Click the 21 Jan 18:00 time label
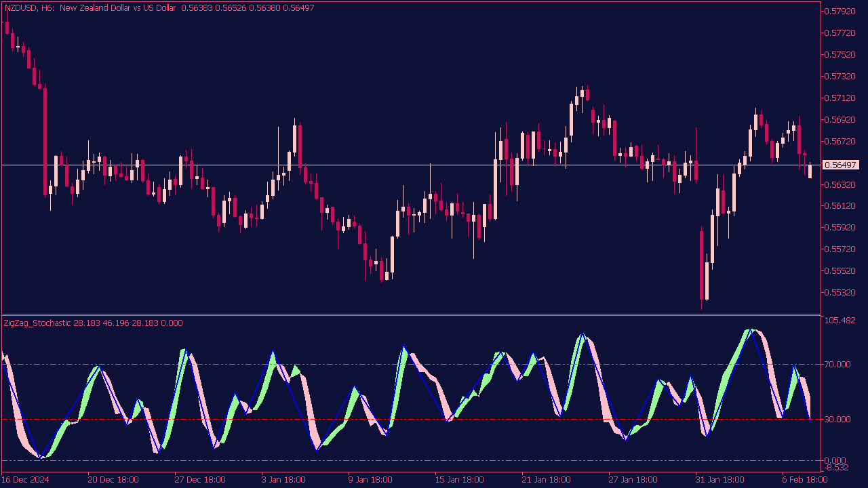Image resolution: width=868 pixels, height=488 pixels. [547, 480]
